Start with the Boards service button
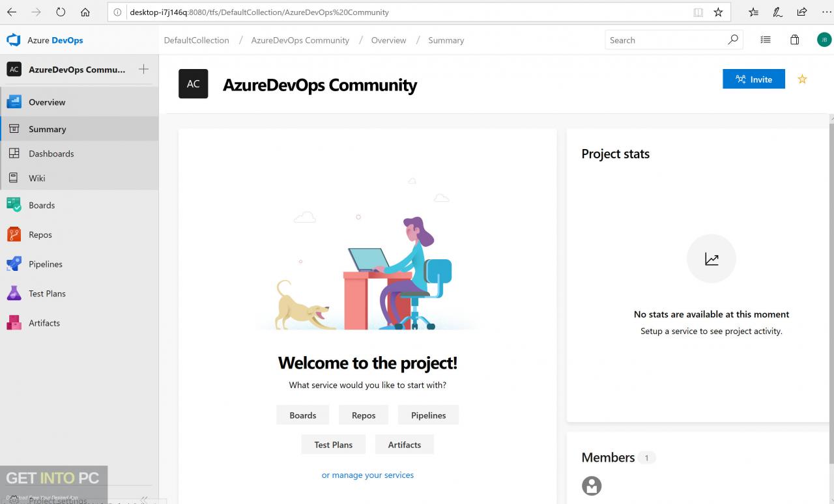 [x=303, y=415]
